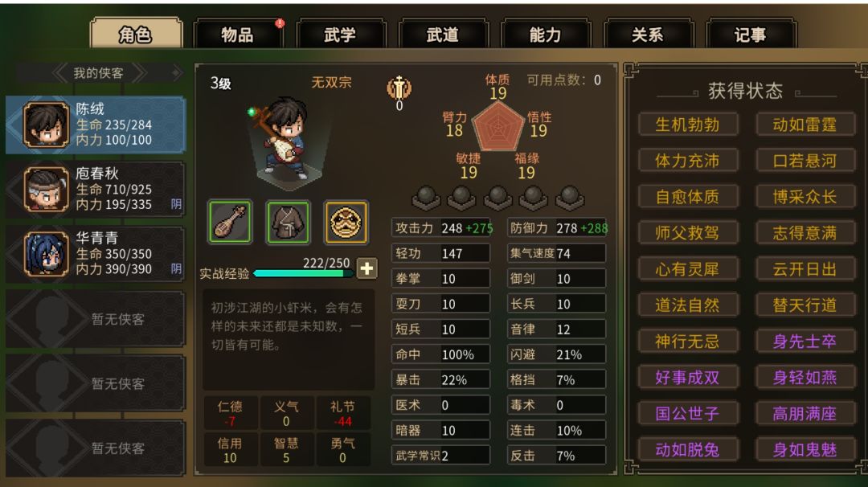868x487 pixels.
Task: Select the last empty orb slot
Action: pyautogui.click(x=570, y=198)
